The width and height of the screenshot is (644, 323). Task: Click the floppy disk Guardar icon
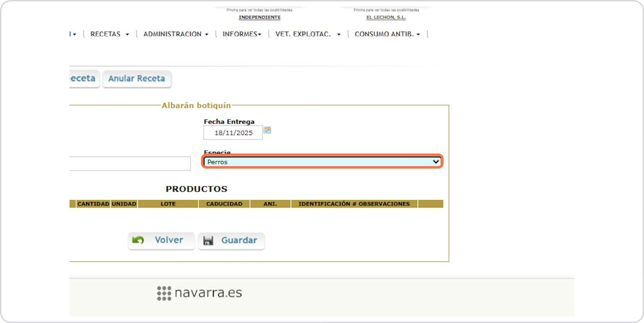208,241
